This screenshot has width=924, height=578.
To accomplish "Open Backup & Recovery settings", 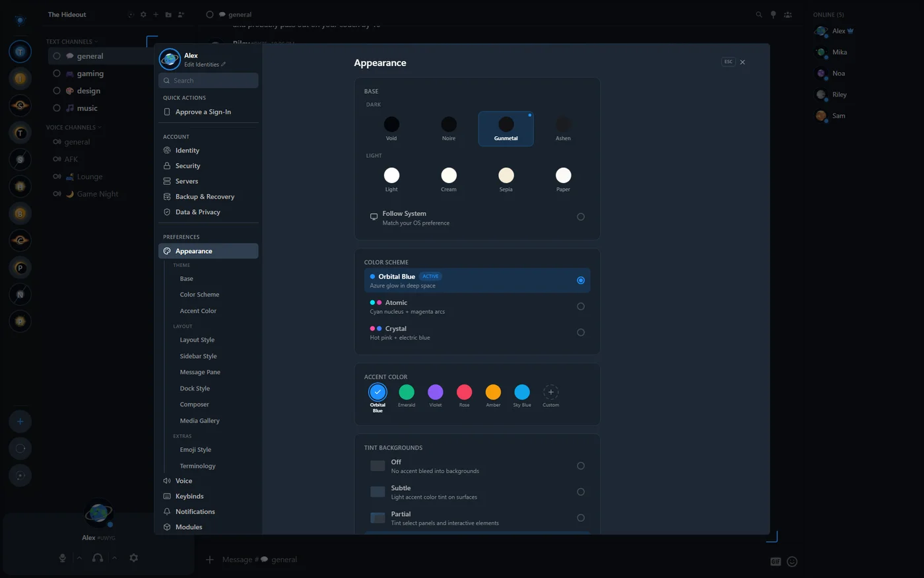I will [209, 197].
